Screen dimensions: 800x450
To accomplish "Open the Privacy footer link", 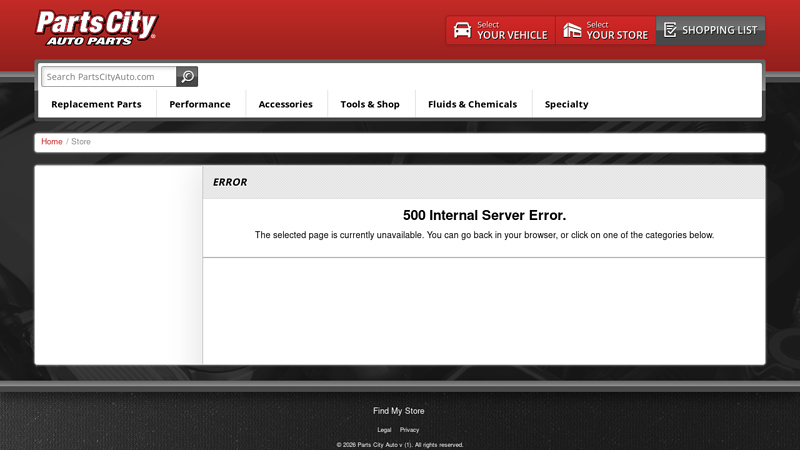I will point(410,430).
